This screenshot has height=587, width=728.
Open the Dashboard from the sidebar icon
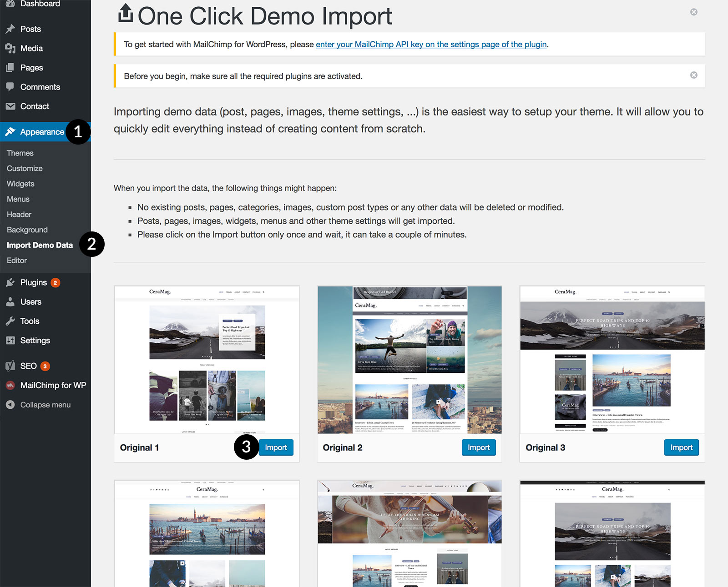click(x=11, y=4)
